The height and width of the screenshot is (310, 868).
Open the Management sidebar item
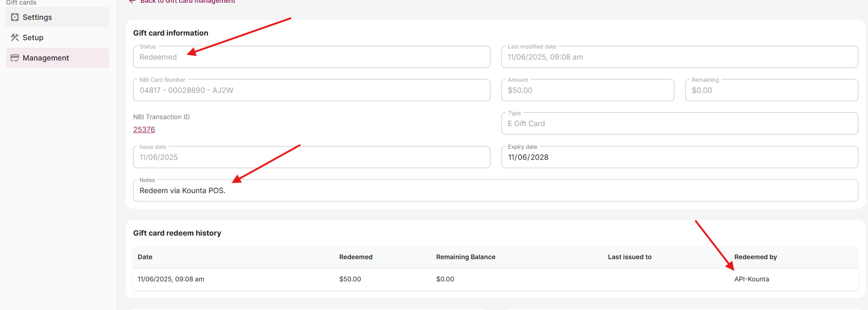[x=46, y=58]
